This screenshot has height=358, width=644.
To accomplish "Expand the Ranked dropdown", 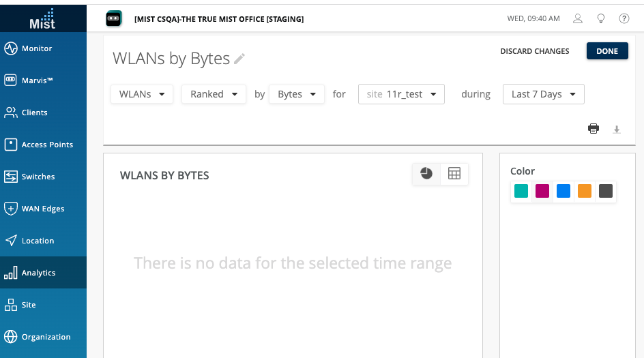I will click(214, 94).
